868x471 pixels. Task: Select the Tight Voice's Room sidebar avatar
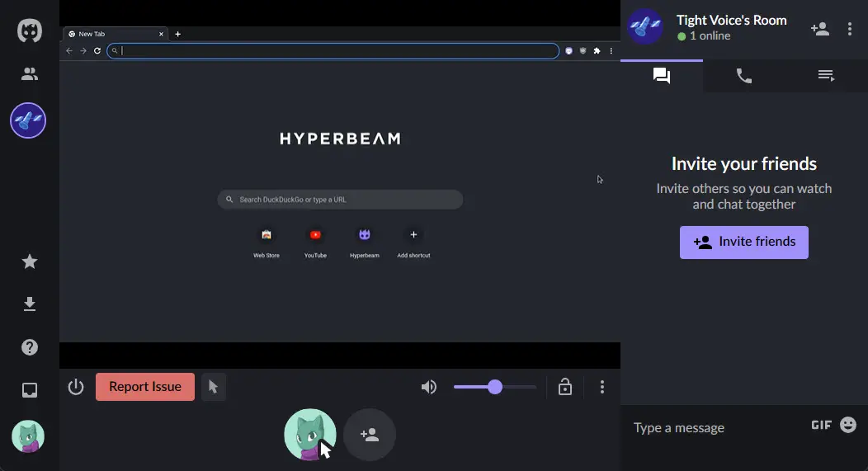28,120
